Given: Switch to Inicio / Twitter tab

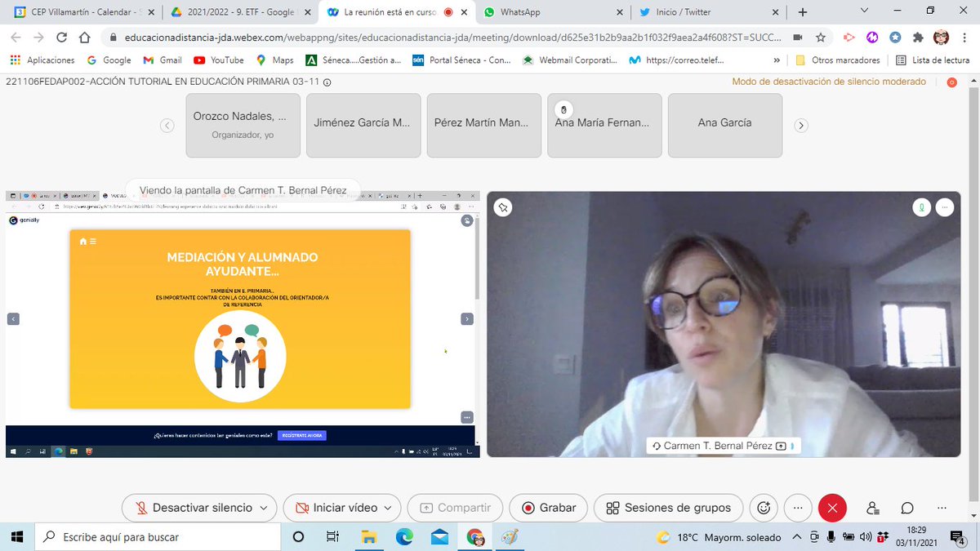Looking at the screenshot, I should (x=709, y=12).
